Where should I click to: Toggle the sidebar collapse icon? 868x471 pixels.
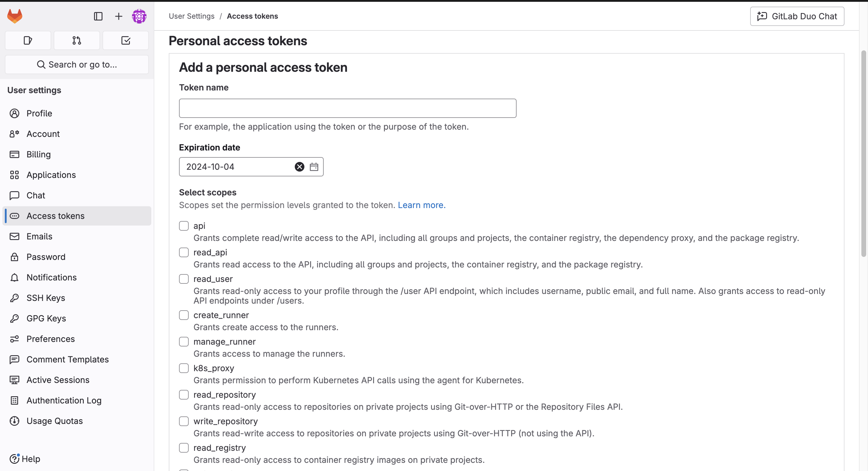point(98,16)
